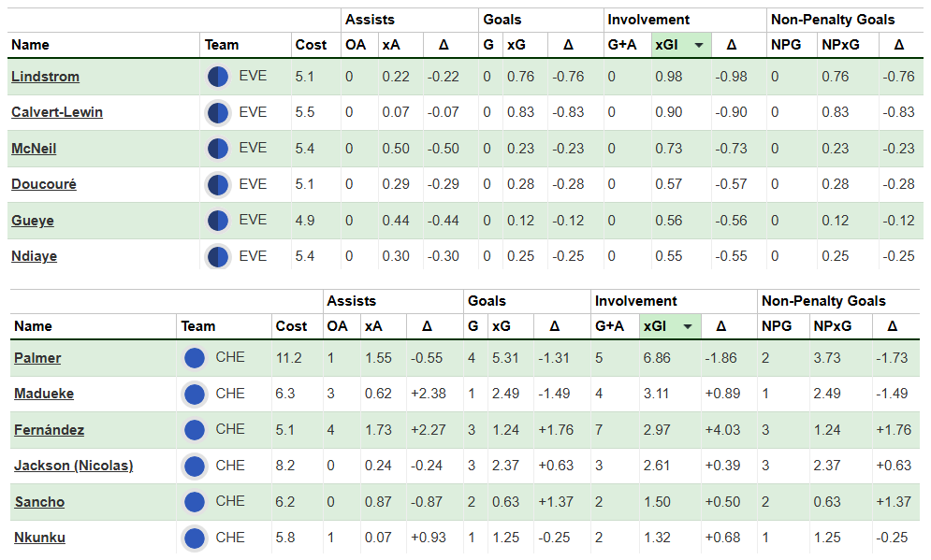Open xGI sort dropdown in Chelsea table
This screenshot has height=560, width=931.
pyautogui.click(x=688, y=326)
